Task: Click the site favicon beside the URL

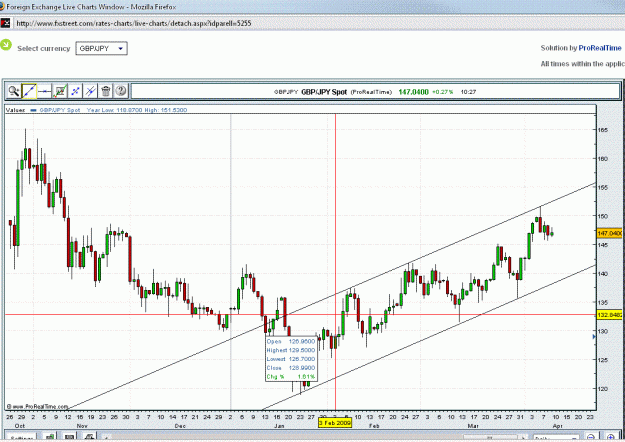Action: (5, 23)
